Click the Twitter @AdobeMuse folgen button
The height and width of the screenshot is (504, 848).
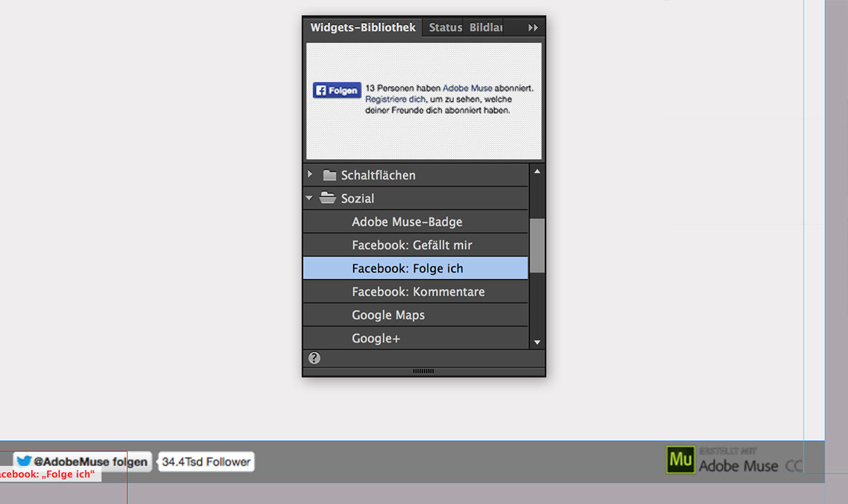82,462
